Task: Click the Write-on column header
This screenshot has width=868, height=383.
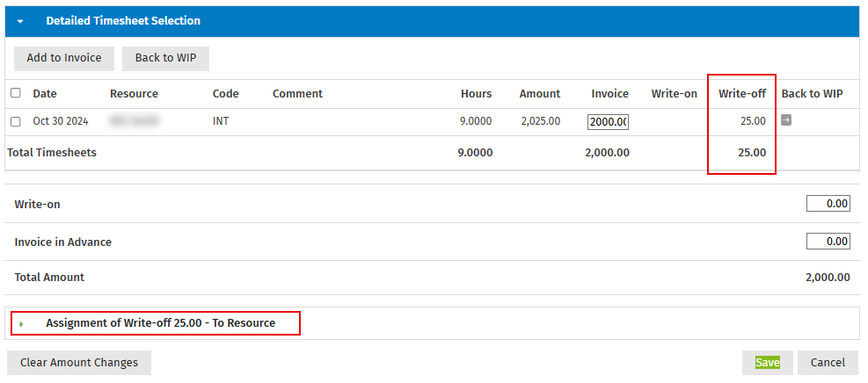Action: pyautogui.click(x=675, y=94)
